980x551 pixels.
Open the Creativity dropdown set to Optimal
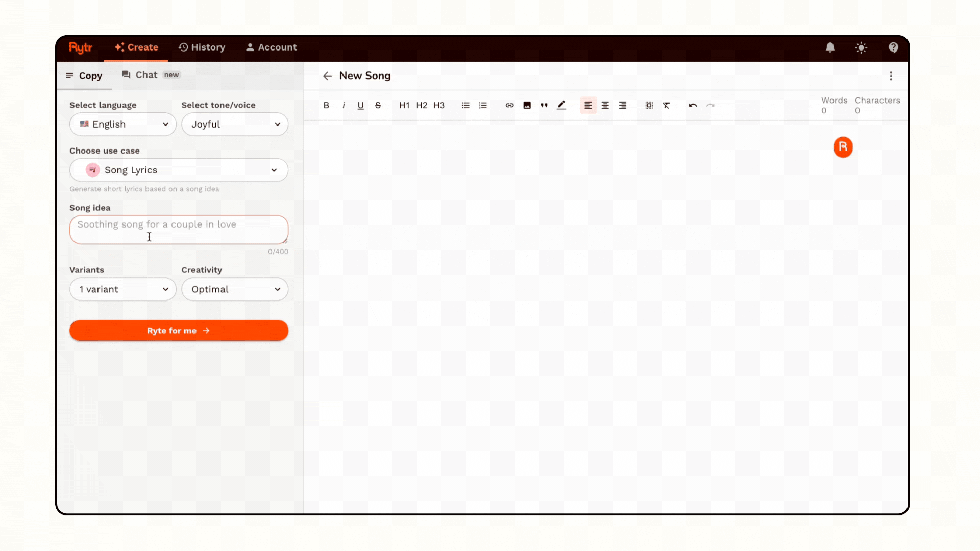(x=235, y=289)
